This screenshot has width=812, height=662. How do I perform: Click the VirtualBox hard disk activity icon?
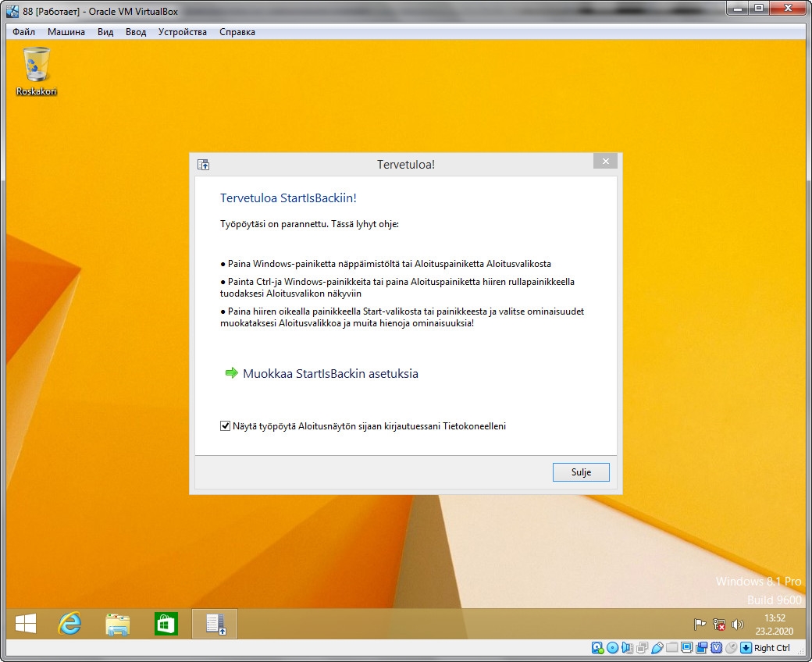pyautogui.click(x=597, y=648)
